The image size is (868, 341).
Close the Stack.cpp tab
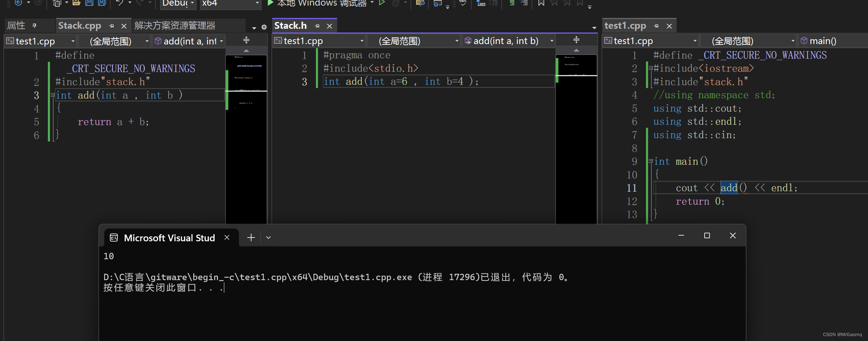(124, 26)
